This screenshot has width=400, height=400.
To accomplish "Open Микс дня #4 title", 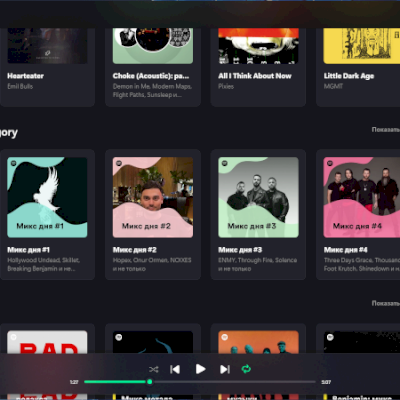I will [346, 250].
